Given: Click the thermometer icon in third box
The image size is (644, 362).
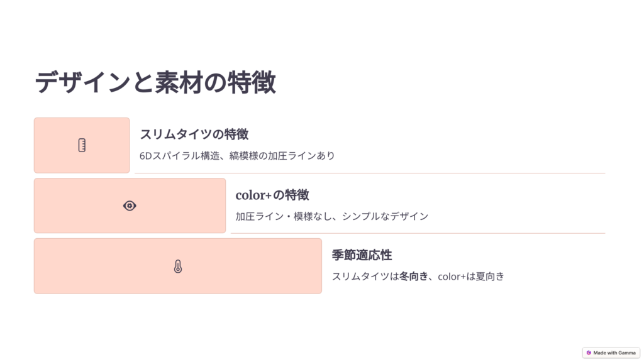Looking at the screenshot, I should [178, 266].
